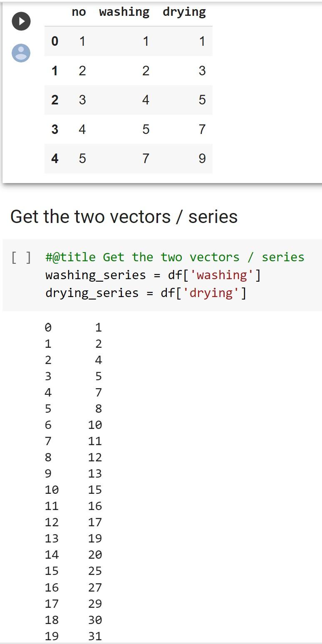Select the row index 4 in the dataframe
Screen dimensions: 322x644
pyautogui.click(x=54, y=159)
